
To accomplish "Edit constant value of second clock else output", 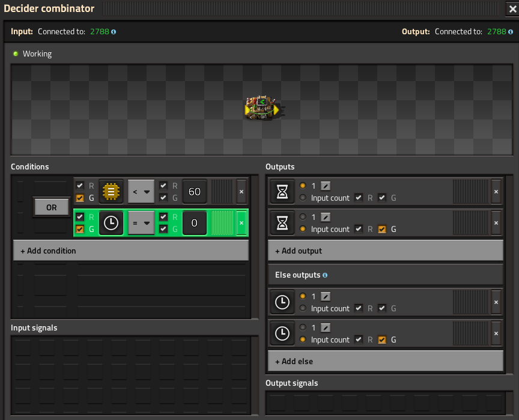I will tap(326, 328).
